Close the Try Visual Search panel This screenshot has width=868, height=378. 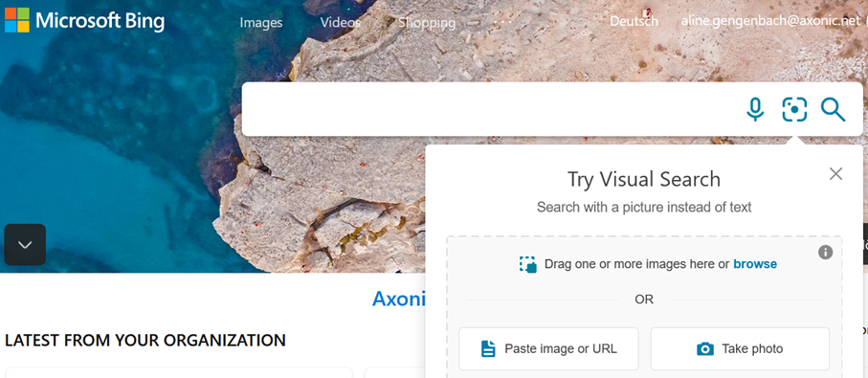pyautogui.click(x=835, y=174)
